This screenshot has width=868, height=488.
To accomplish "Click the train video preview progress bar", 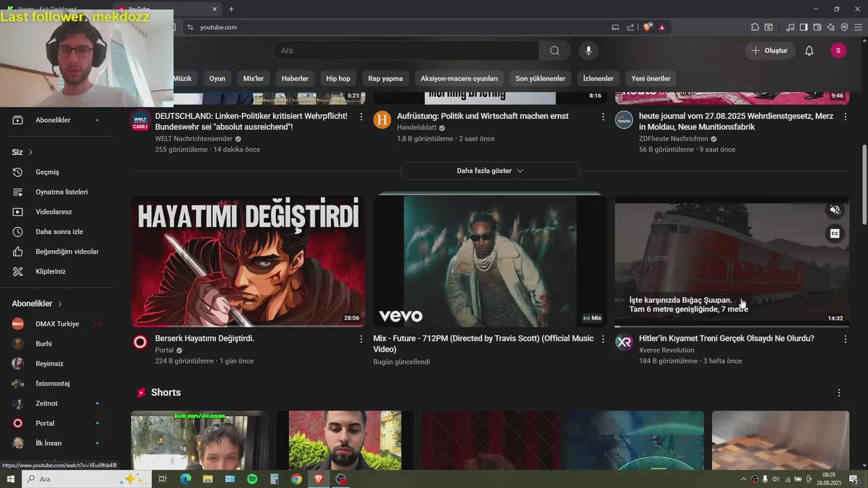I will click(732, 326).
